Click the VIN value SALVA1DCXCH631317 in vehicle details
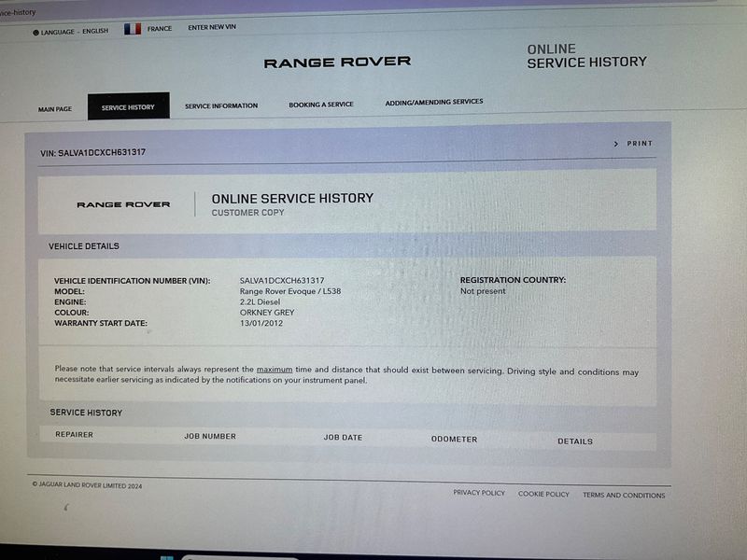The height and width of the screenshot is (560, 747). pos(282,281)
